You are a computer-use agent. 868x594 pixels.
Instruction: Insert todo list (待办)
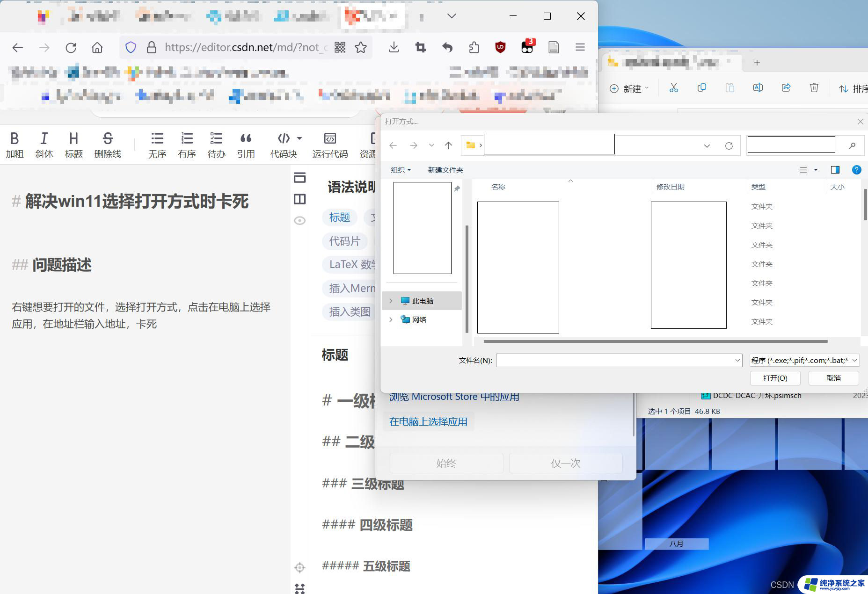(x=216, y=145)
